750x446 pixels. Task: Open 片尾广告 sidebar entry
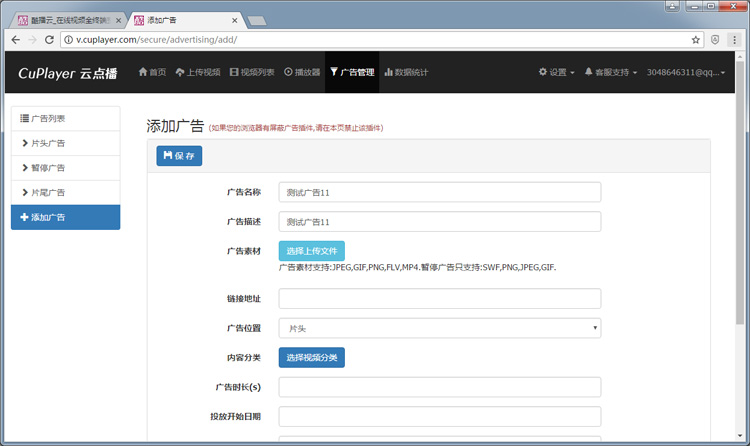tap(65, 192)
